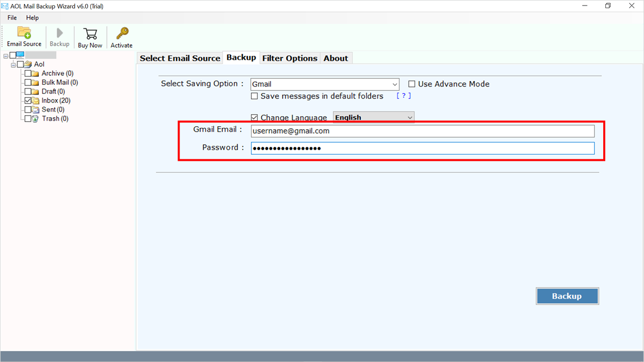The height and width of the screenshot is (362, 644).
Task: Check the Trash (0) folder checkbox
Action: point(28,119)
